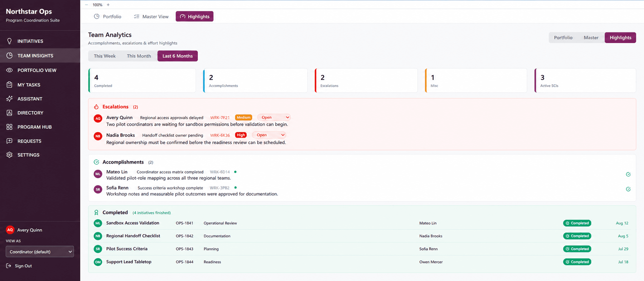Click the Pilot Success Criteria initiative name

[127, 249]
